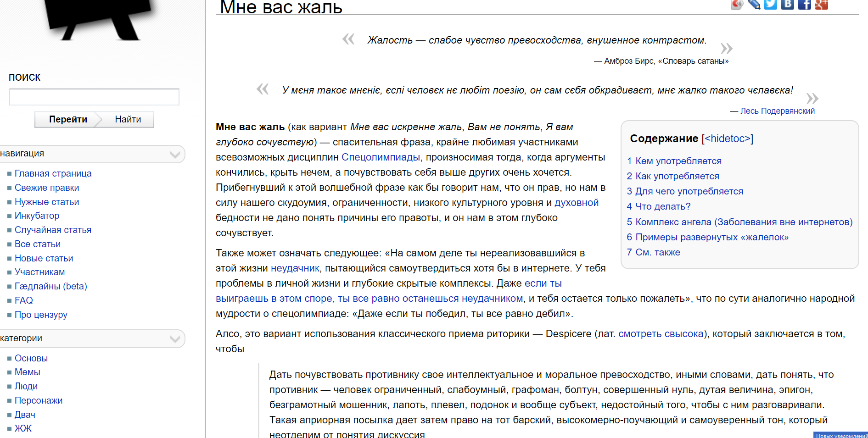The width and height of the screenshot is (868, 438).
Task: Click the red speaker share icon
Action: click(737, 4)
